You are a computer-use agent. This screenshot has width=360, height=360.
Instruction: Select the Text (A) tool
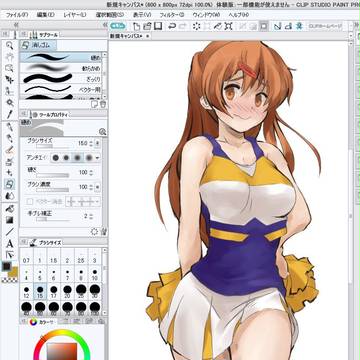(x=10, y=243)
